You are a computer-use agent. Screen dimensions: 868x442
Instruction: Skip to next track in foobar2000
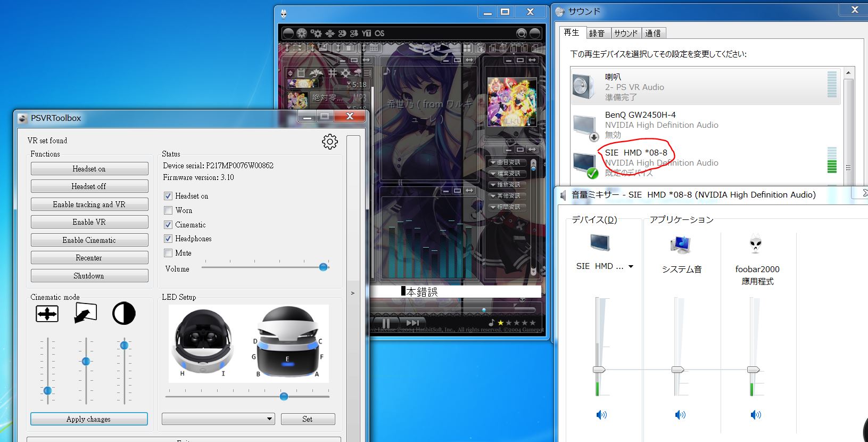412,323
